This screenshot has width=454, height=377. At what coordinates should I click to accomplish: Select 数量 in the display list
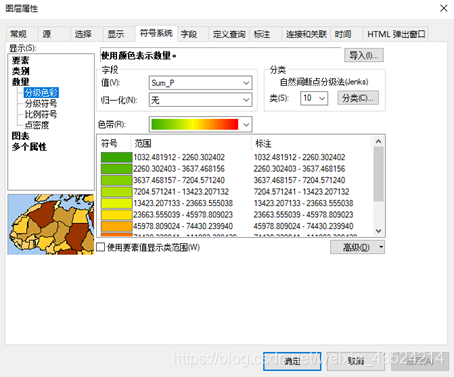[20, 82]
